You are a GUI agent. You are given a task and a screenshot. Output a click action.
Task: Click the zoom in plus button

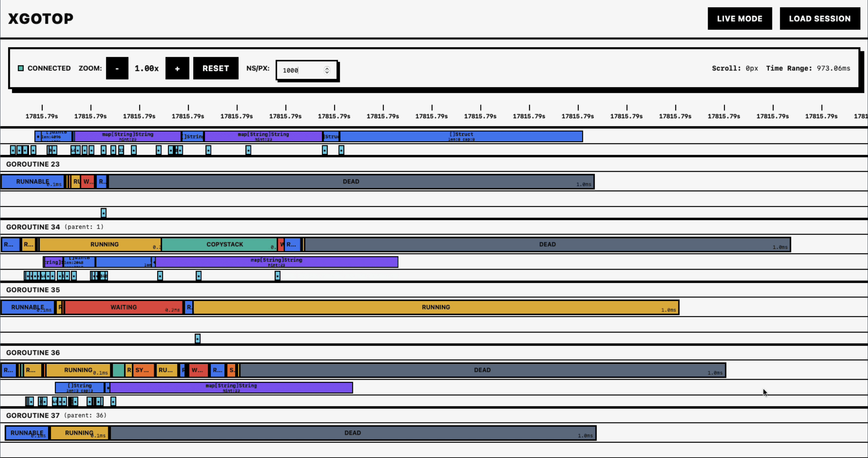pyautogui.click(x=177, y=68)
